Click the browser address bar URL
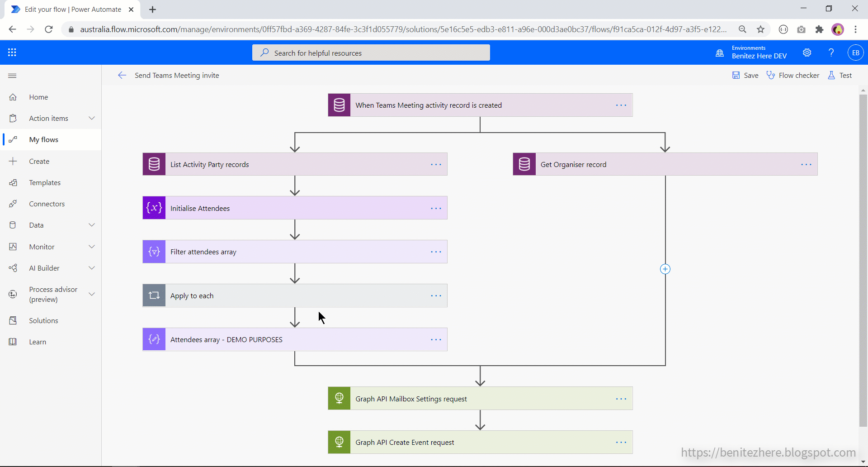Screen dimensions: 868x467 (x=403, y=29)
